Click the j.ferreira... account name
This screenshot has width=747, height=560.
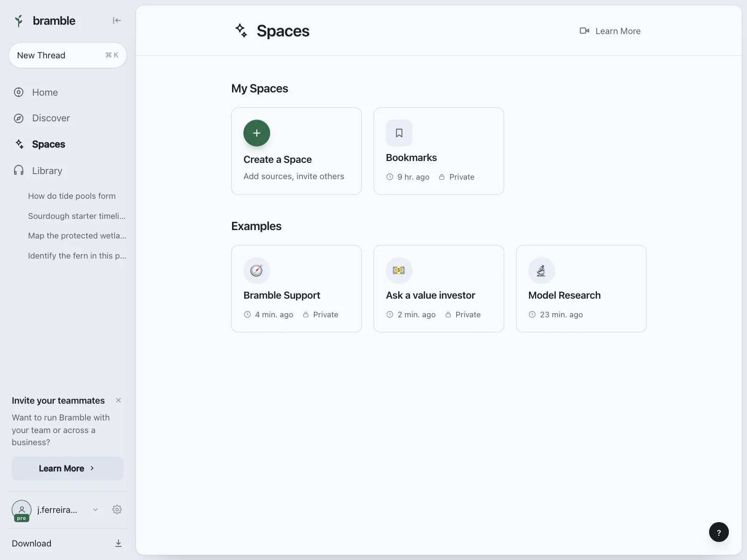(57, 510)
